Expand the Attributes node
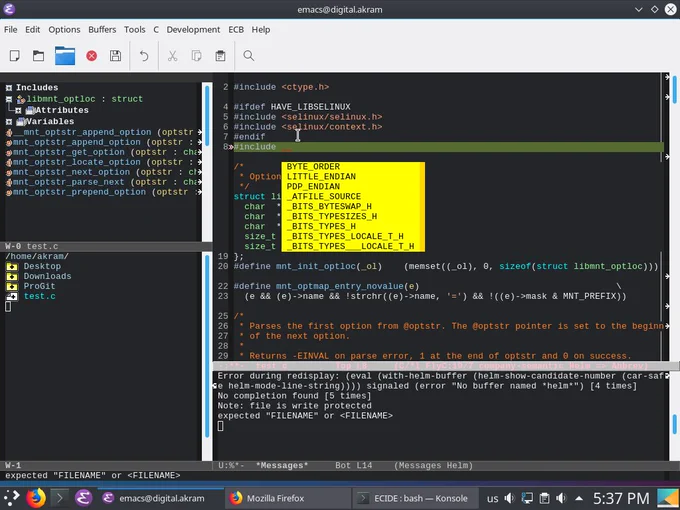 (18, 111)
